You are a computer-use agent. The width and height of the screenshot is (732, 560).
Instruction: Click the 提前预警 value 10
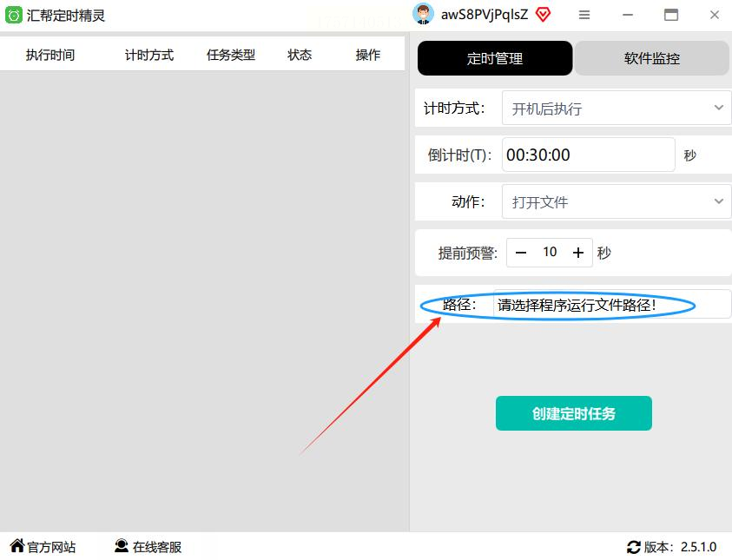550,252
